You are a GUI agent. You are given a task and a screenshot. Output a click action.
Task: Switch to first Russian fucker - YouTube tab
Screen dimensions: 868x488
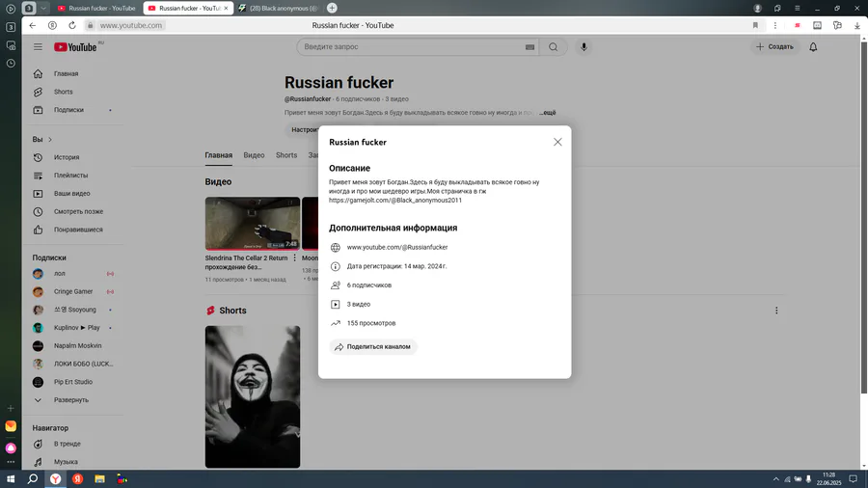(x=96, y=9)
